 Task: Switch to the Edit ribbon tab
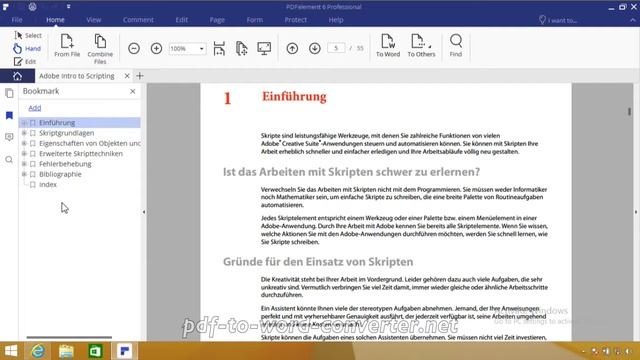click(x=182, y=20)
